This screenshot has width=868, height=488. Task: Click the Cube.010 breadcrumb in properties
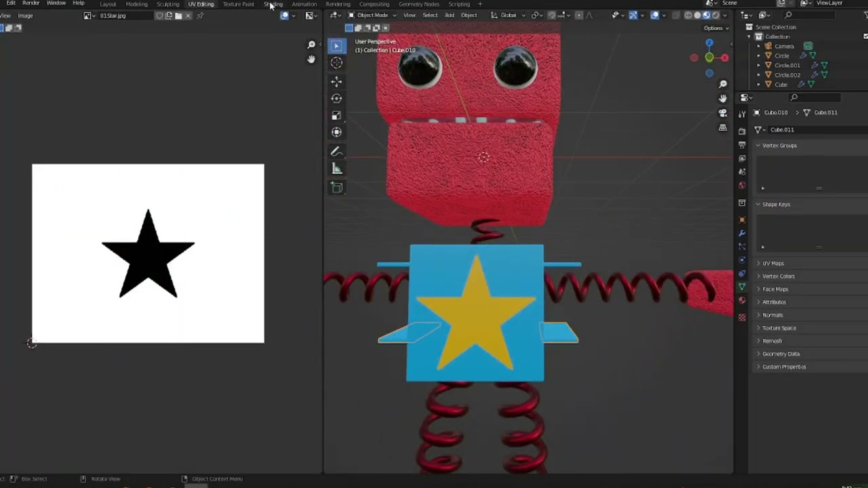(x=776, y=113)
